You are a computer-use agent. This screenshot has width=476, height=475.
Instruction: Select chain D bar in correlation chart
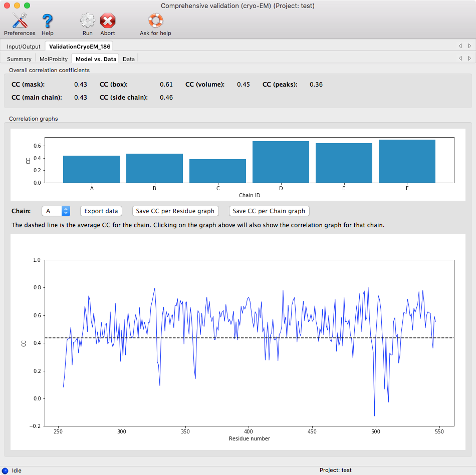(281, 162)
